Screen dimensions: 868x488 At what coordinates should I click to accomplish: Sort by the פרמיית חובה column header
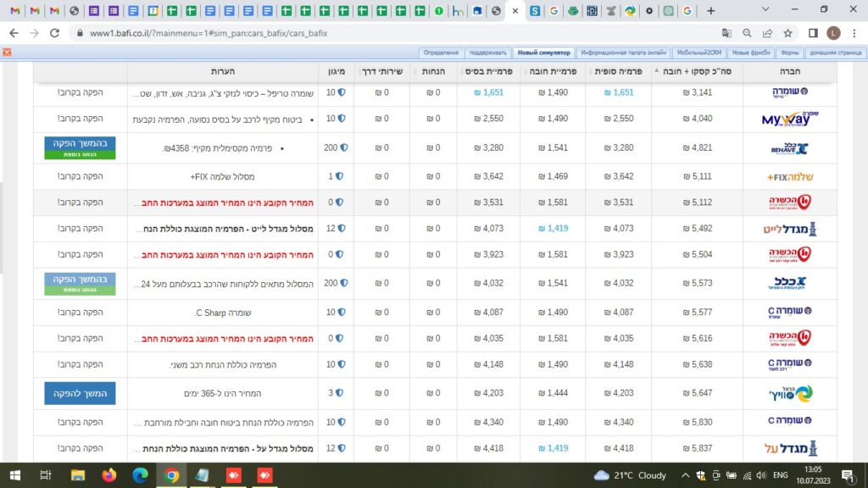tap(553, 71)
